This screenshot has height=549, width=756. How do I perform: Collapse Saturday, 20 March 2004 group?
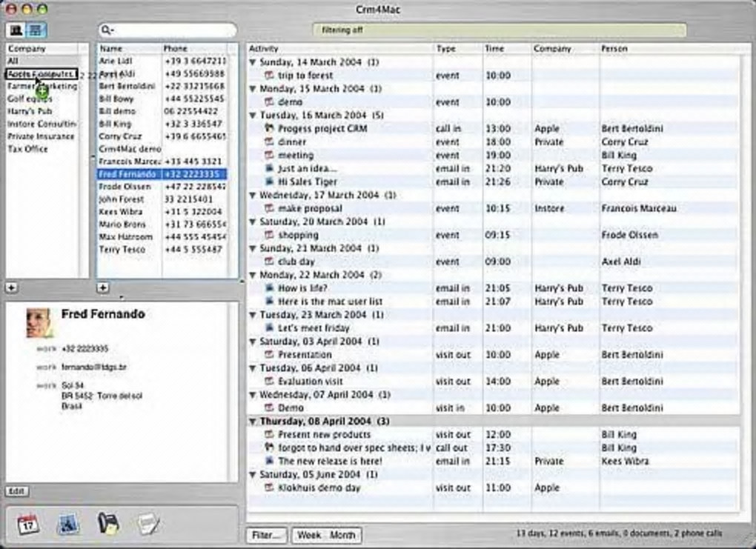(253, 222)
